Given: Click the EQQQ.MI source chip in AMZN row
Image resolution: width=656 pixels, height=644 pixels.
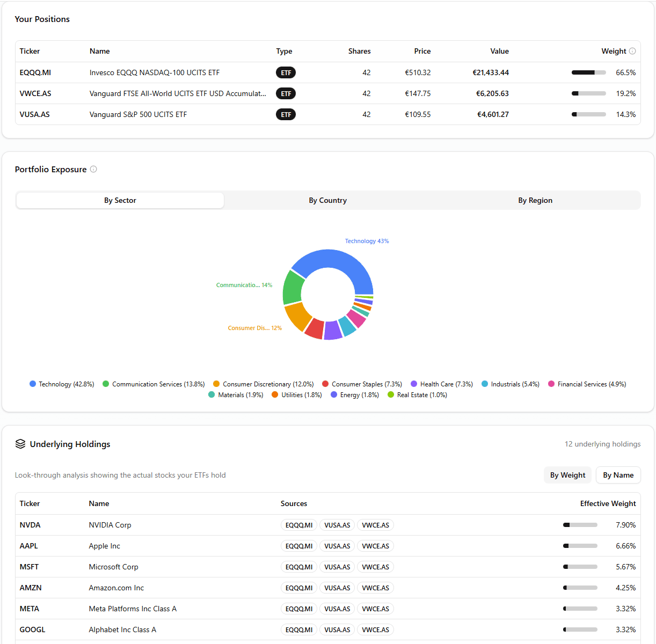Looking at the screenshot, I should point(299,588).
